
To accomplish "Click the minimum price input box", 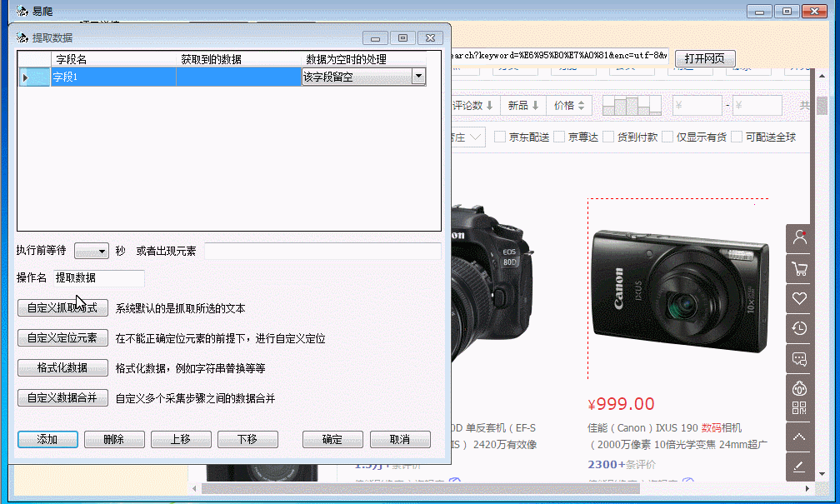I will coord(697,106).
